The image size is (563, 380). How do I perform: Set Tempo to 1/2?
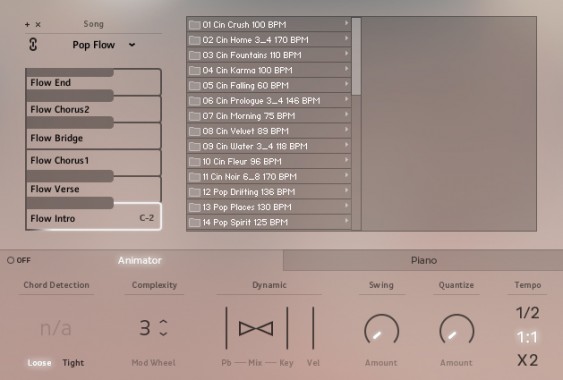pyautogui.click(x=527, y=313)
